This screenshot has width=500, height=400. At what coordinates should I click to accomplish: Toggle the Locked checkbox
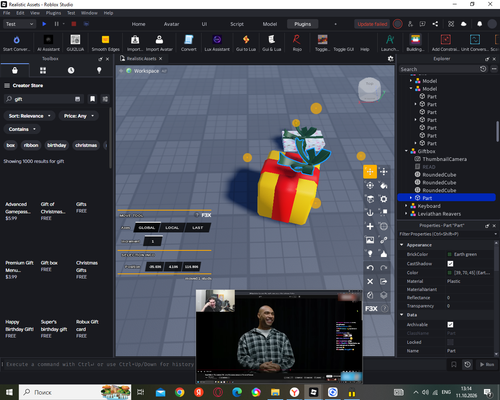[450, 342]
